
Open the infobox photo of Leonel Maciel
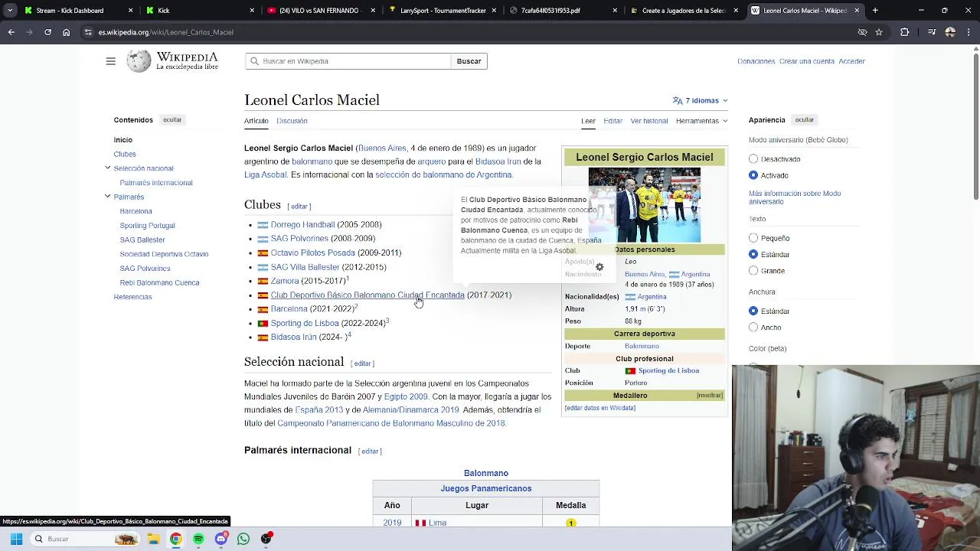(x=644, y=204)
